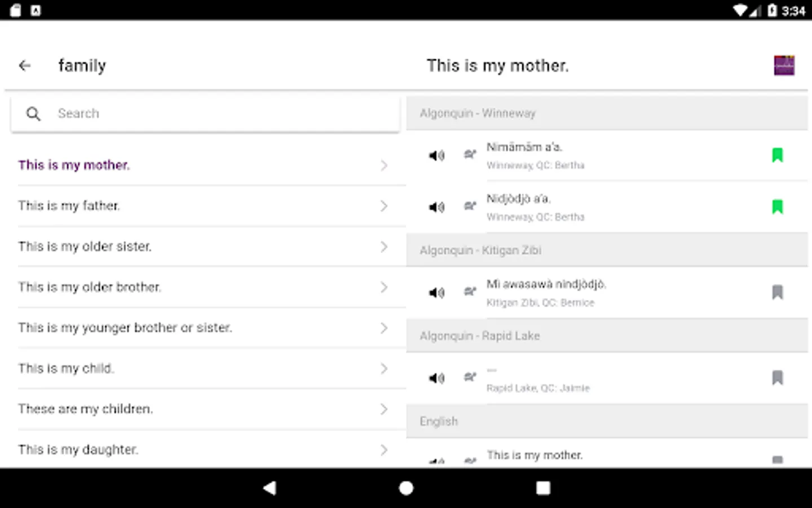This screenshot has width=812, height=508.
Task: Play audio for Nidjòdjò a'a
Action: 436,207
